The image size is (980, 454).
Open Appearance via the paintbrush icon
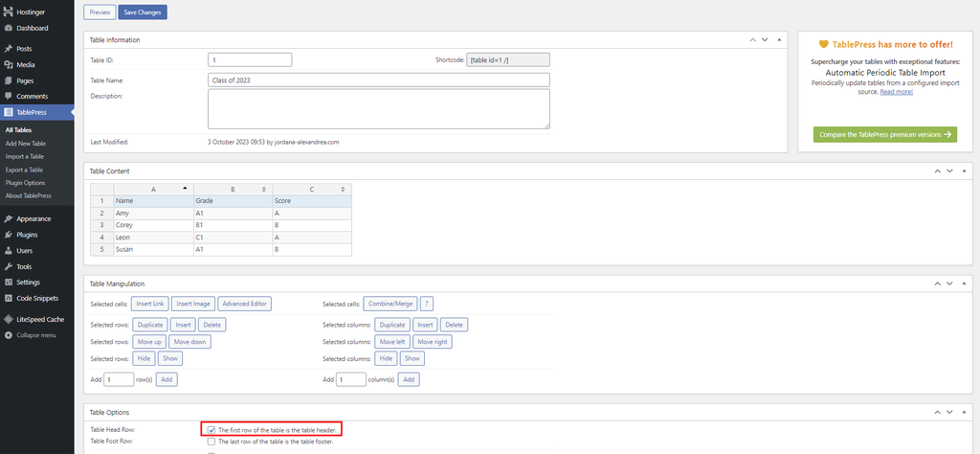click(8, 219)
